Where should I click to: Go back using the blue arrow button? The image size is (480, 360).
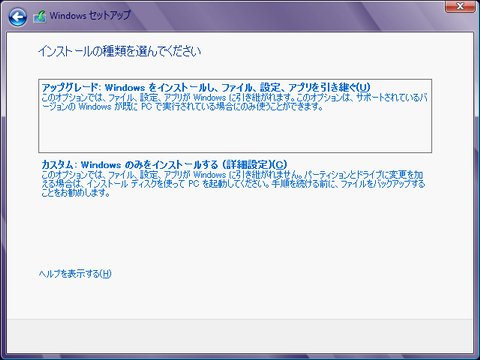tap(17, 17)
